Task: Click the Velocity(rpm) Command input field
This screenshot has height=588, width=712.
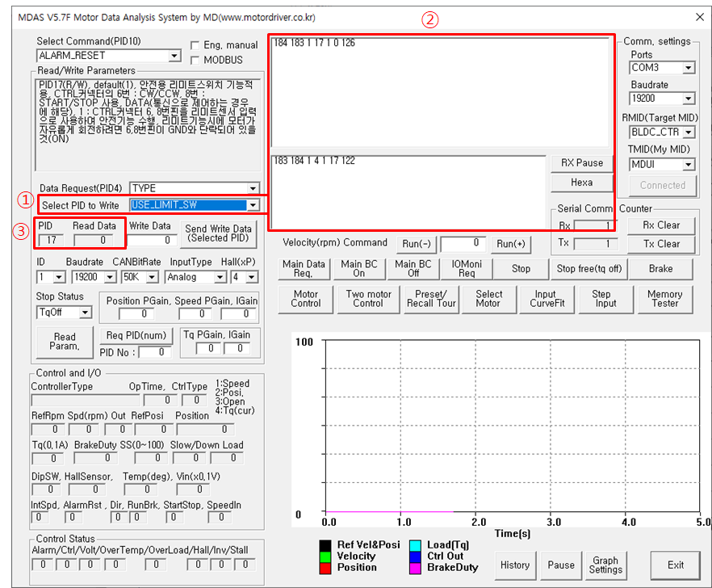Action: [463, 244]
